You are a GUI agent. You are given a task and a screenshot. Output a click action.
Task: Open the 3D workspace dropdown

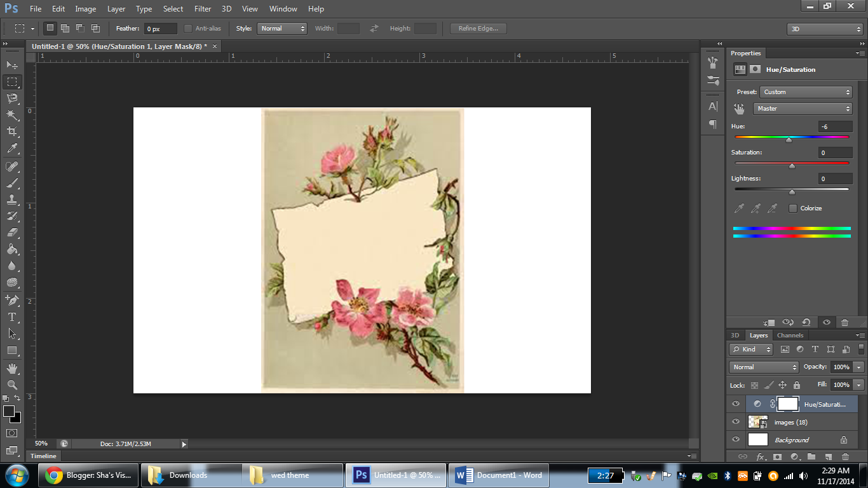tap(824, 29)
